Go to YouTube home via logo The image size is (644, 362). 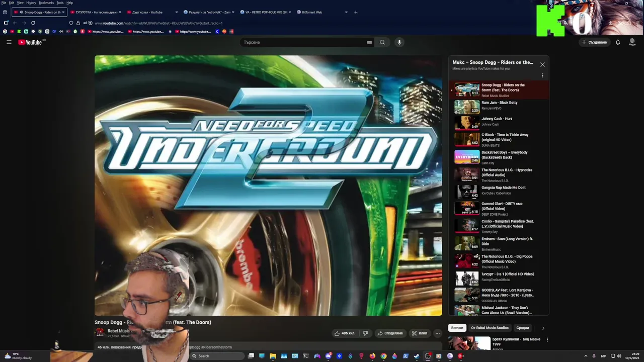coord(30,42)
